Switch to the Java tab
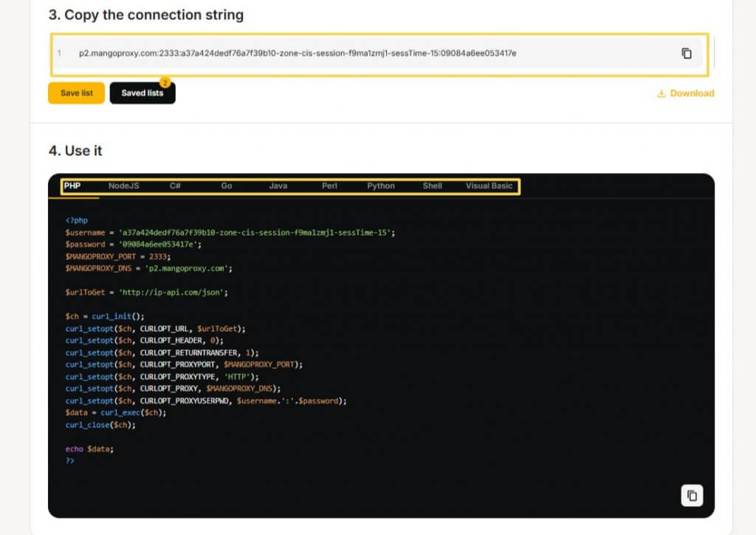 tap(278, 186)
